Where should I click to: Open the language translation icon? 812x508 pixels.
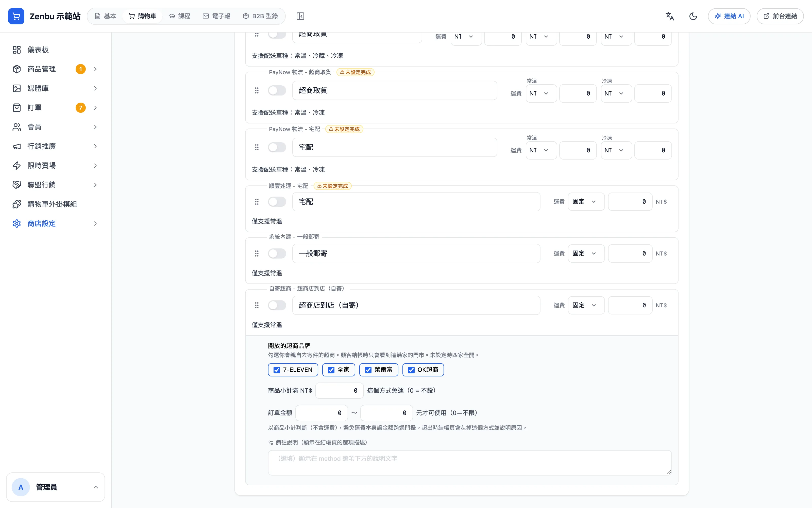670,16
